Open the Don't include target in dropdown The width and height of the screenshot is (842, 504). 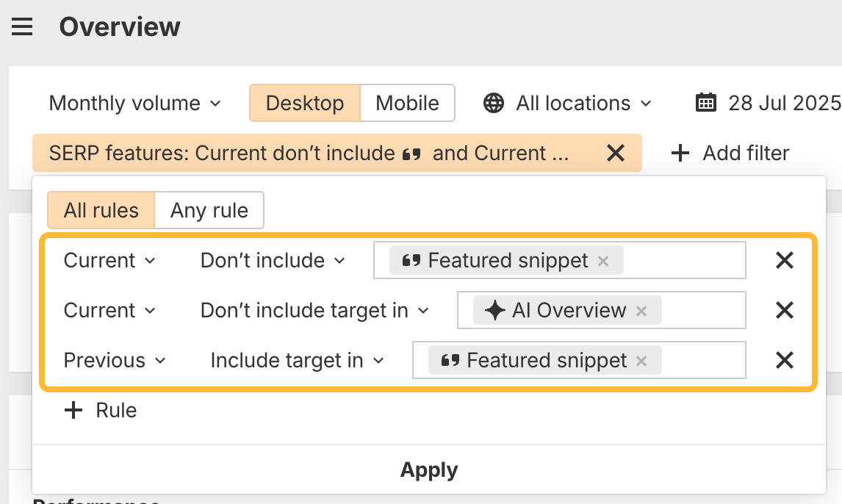click(x=314, y=310)
